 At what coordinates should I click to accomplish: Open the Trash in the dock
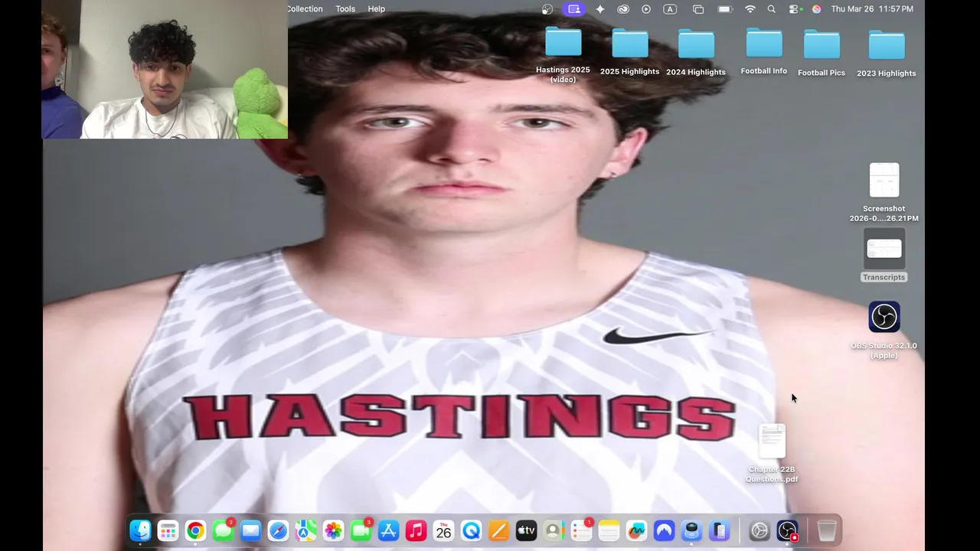[x=827, y=530]
